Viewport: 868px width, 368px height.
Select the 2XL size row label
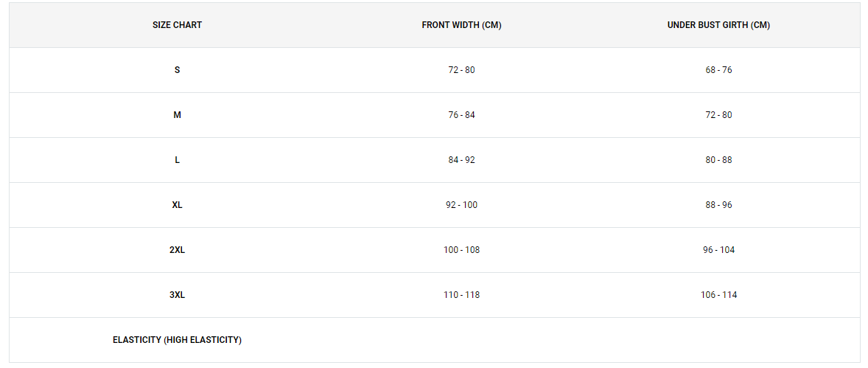177,249
